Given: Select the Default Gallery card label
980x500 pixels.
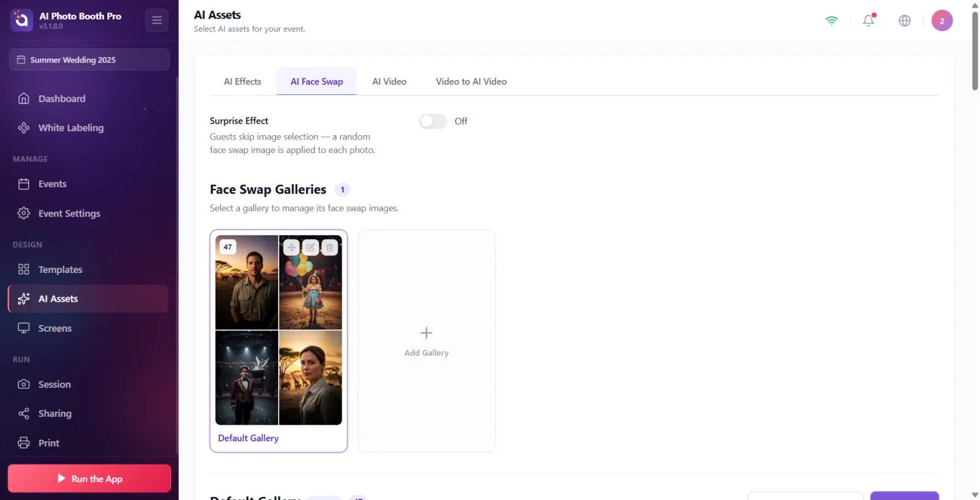Looking at the screenshot, I should pyautogui.click(x=248, y=438).
